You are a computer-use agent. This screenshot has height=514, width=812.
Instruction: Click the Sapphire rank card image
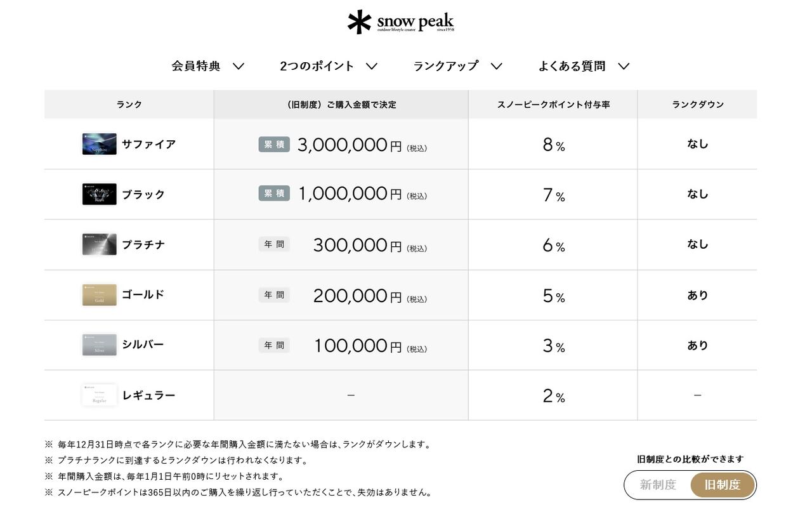click(99, 144)
